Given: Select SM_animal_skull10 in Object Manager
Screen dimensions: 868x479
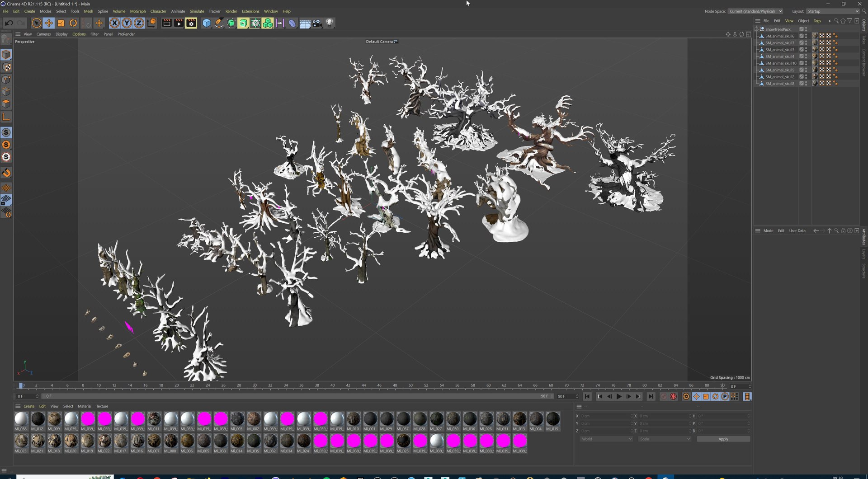Looking at the screenshot, I should point(781,63).
